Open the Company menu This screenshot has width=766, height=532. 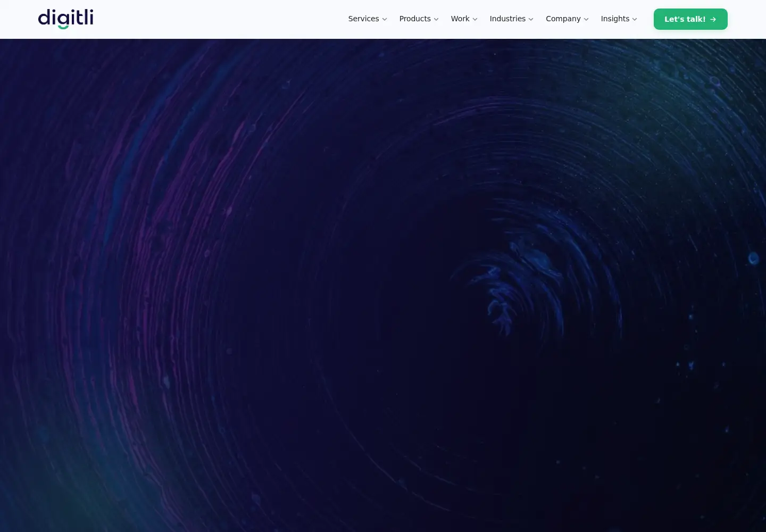coord(567,19)
